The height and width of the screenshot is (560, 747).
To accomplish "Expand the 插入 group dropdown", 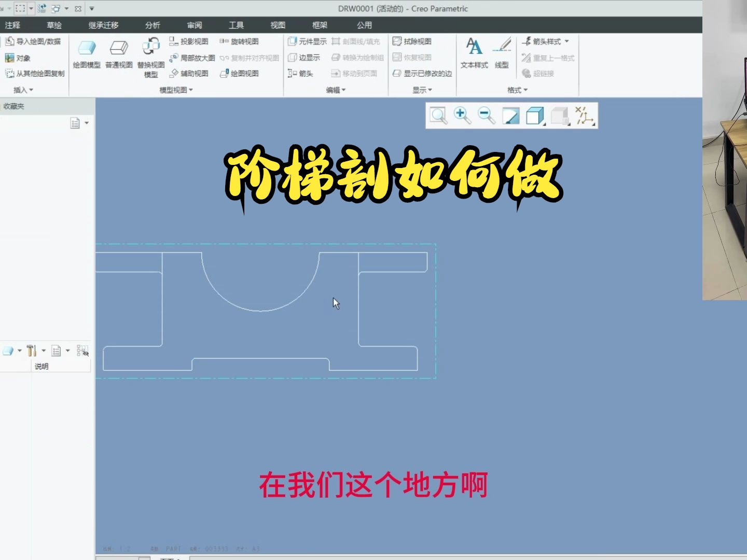I will pyautogui.click(x=22, y=89).
